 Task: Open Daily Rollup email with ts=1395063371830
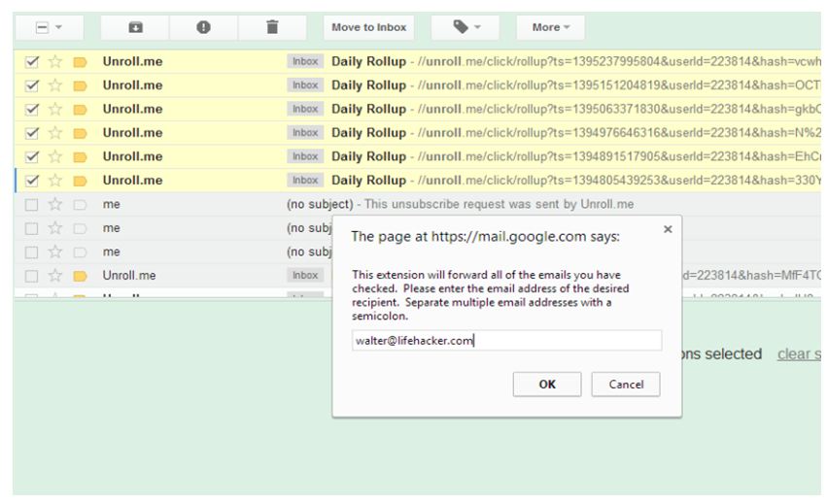click(x=575, y=109)
